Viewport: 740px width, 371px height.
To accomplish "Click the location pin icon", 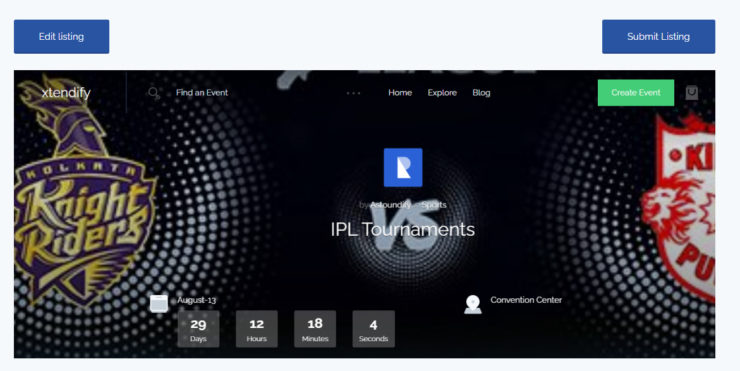I will click(x=472, y=304).
